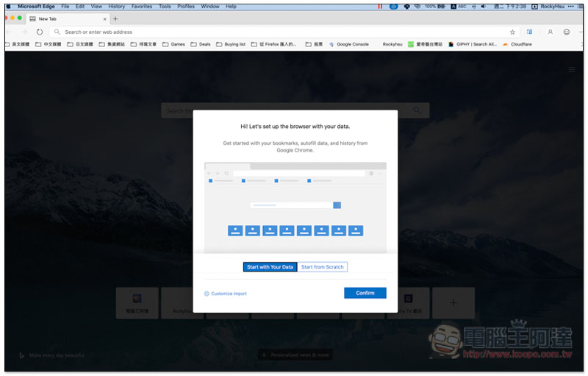The image size is (588, 376).
Task: Expand Personalized news & more section
Action: [294, 355]
